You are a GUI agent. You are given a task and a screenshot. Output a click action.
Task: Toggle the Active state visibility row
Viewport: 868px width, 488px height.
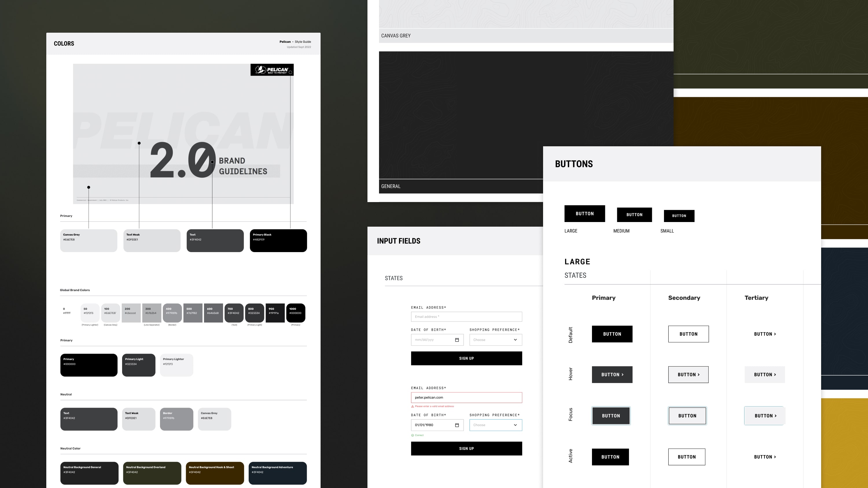[570, 456]
